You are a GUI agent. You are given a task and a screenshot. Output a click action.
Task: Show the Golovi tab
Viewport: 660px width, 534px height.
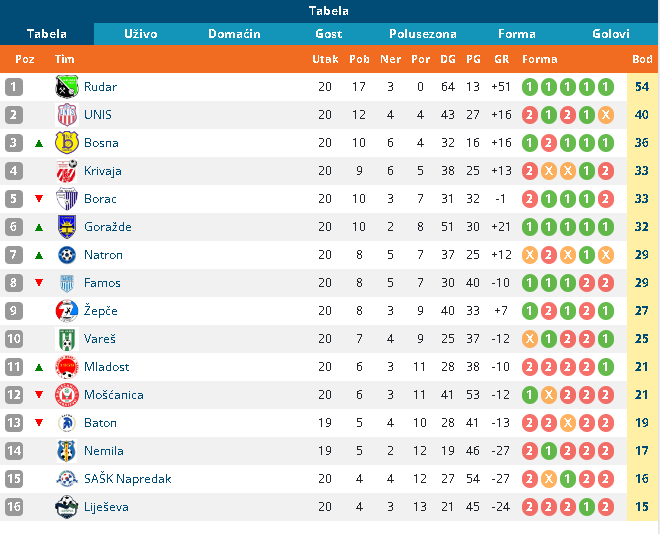[x=610, y=34]
